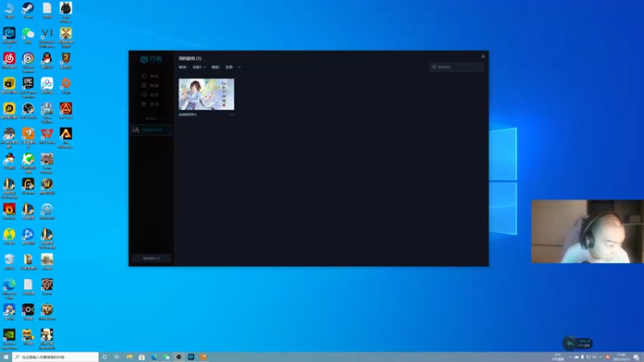
Task: Launch the World of Warcraft icon
Action: tap(47, 186)
